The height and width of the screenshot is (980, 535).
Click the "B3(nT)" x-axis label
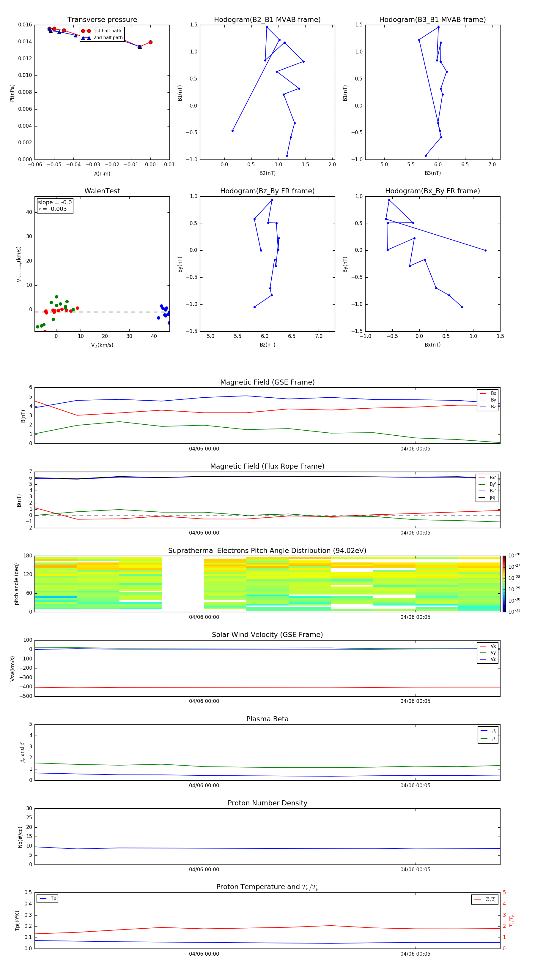tap(432, 173)
